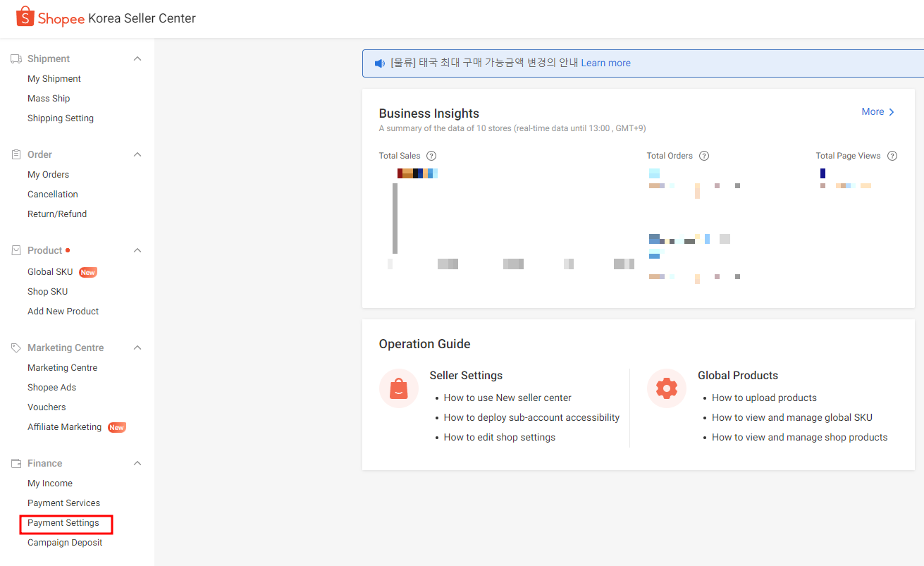Open My Orders
This screenshot has width=924, height=566.
tap(48, 175)
